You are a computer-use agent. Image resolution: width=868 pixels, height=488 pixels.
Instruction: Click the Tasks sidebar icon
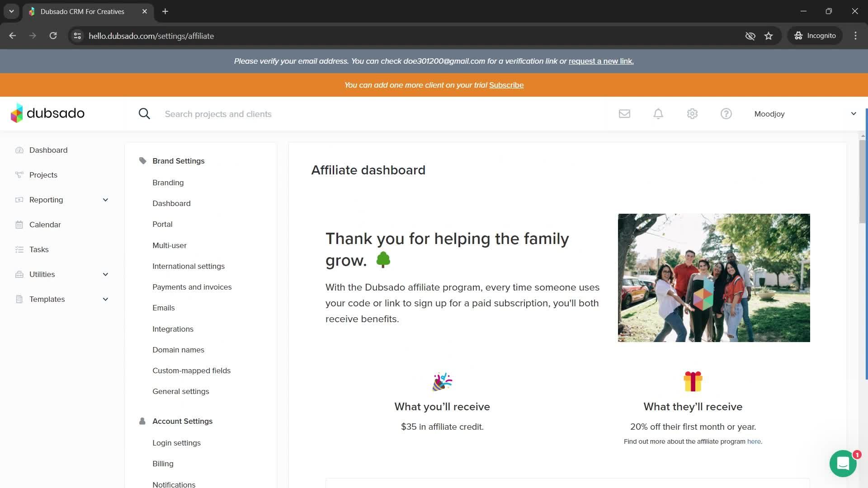[x=19, y=249]
